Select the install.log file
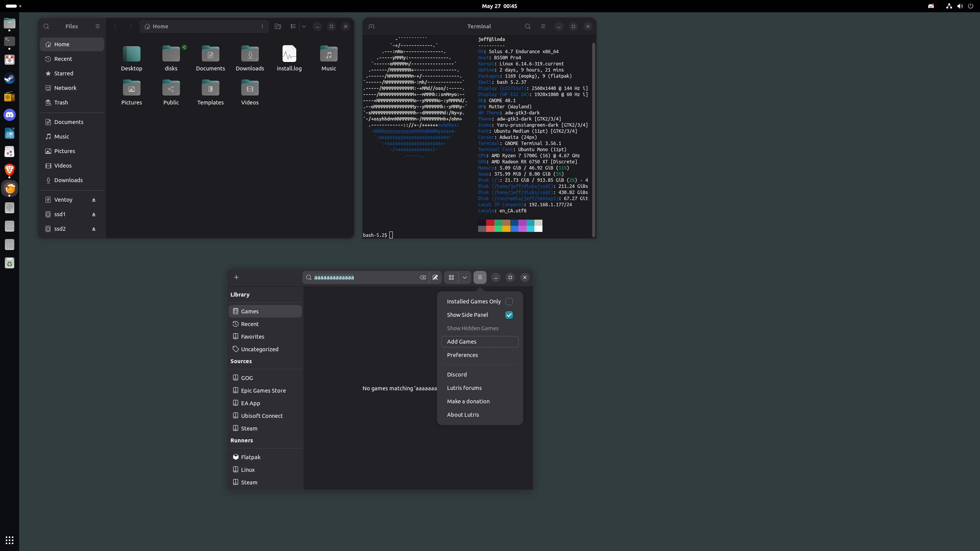980x551 pixels. point(289,58)
